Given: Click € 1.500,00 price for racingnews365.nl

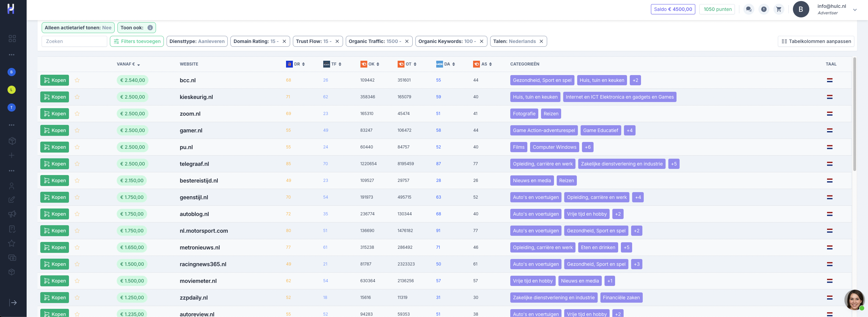Looking at the screenshot, I should click(132, 264).
